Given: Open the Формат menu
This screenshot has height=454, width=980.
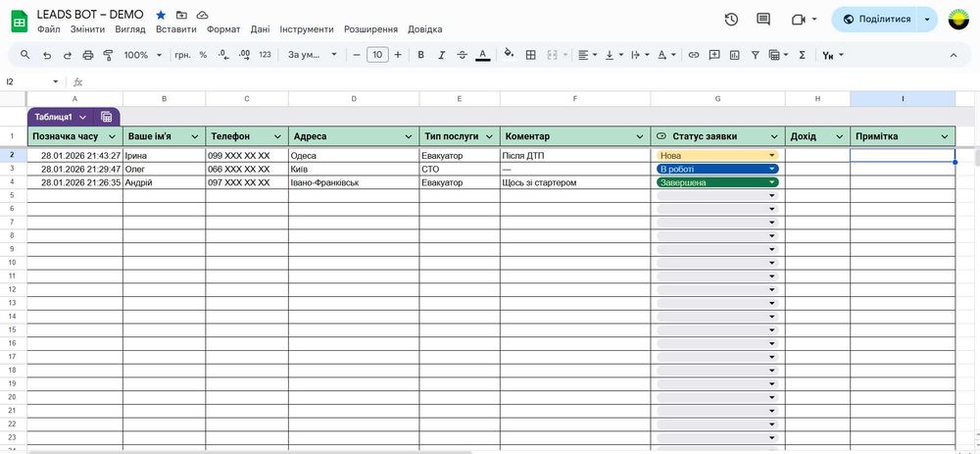Looking at the screenshot, I should [223, 29].
